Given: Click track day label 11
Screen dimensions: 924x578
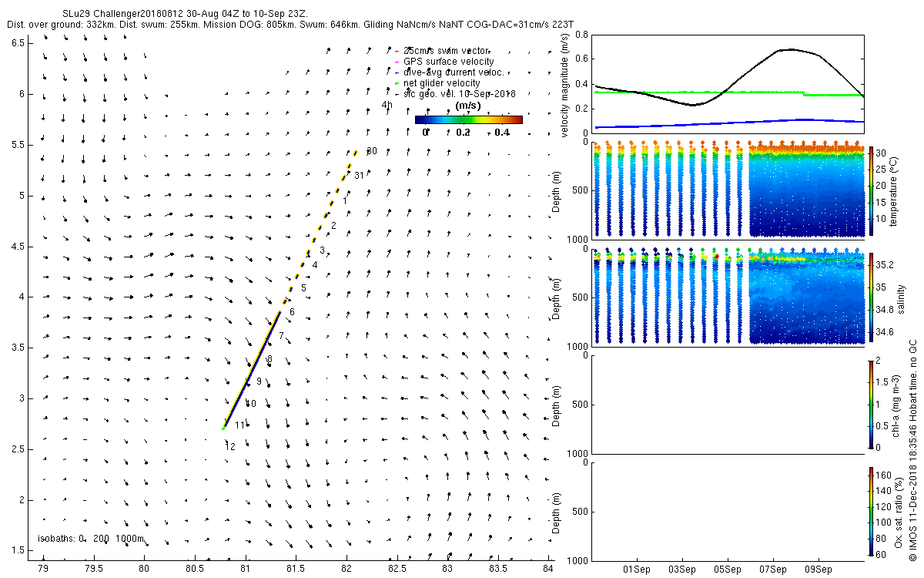Looking at the screenshot, I should point(239,425).
